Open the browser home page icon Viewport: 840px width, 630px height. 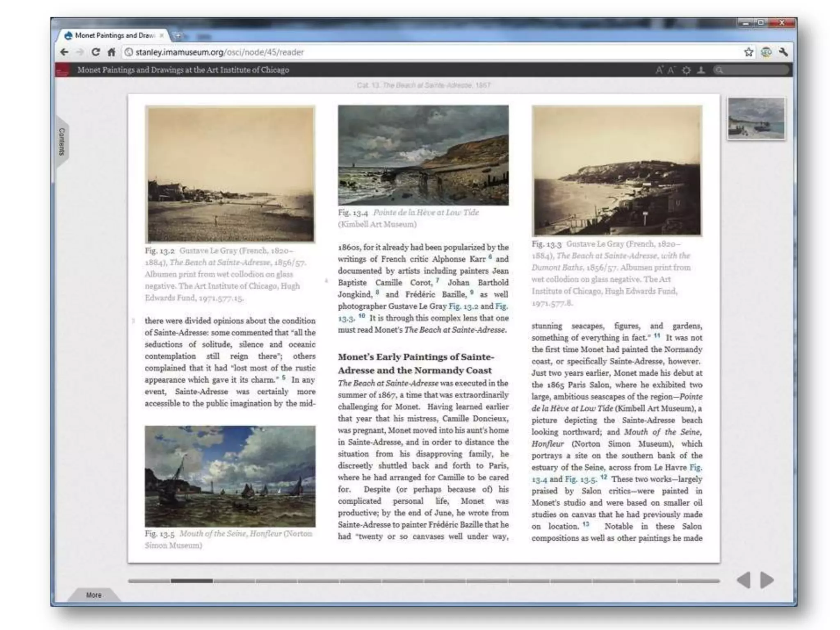pyautogui.click(x=111, y=52)
